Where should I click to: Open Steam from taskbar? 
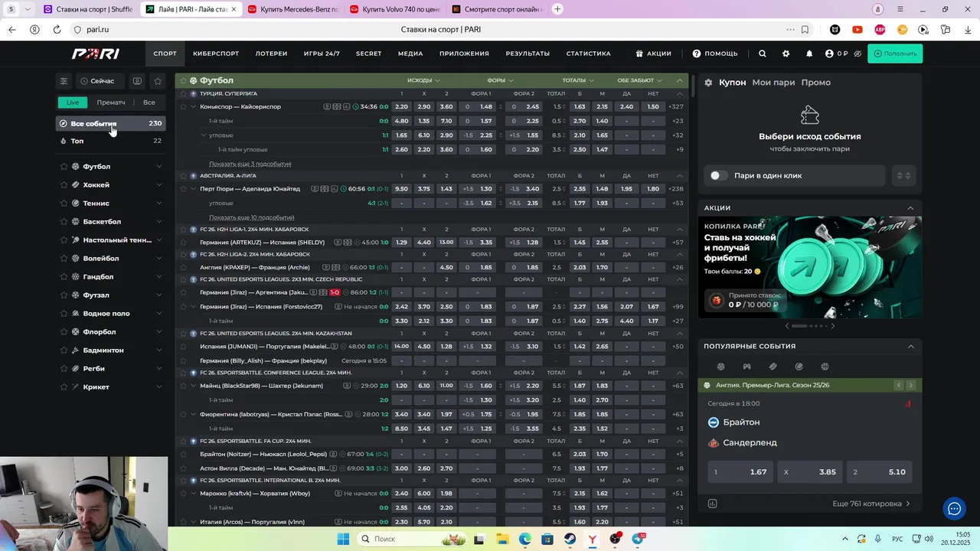570,539
